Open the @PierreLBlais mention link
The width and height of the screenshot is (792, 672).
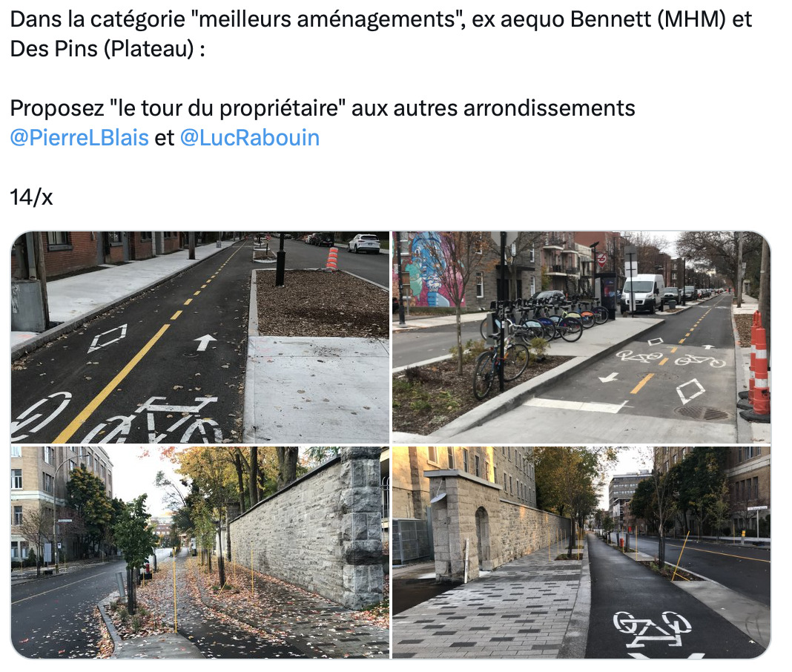tap(79, 138)
